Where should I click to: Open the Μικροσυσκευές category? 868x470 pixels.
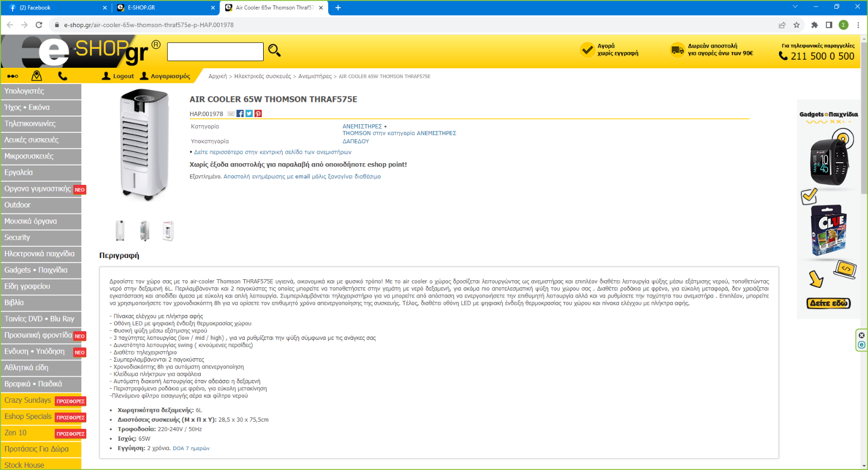[41, 156]
